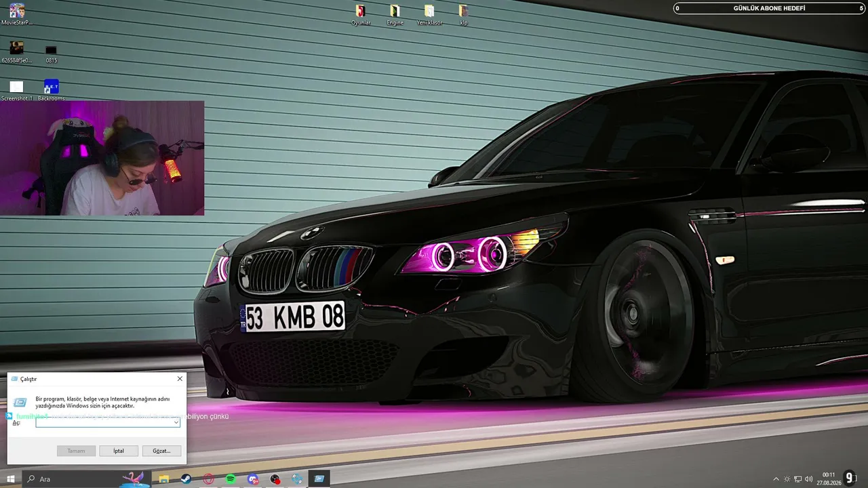Open the volume control in the tray
The image size is (868, 488).
point(809,479)
